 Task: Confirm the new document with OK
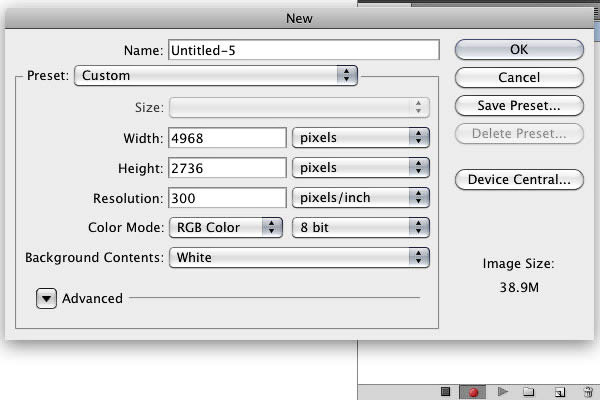click(519, 49)
